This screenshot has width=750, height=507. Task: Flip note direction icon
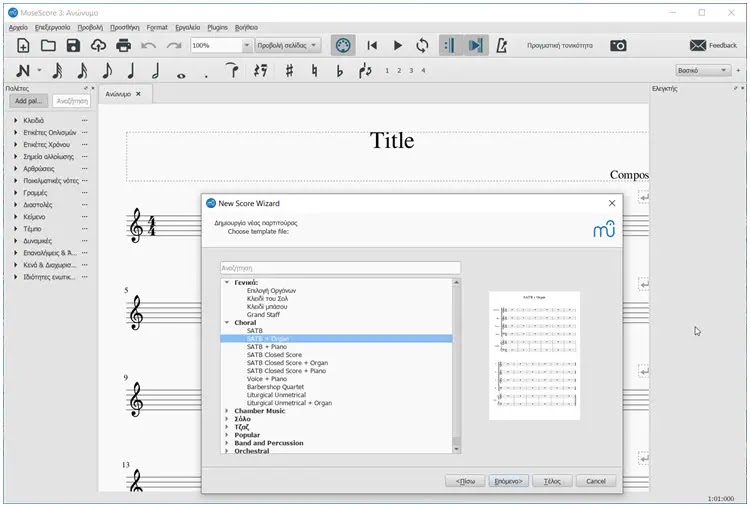365,71
